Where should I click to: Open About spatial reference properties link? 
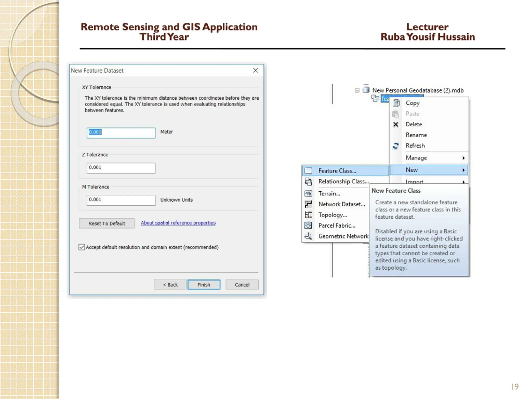click(x=178, y=223)
